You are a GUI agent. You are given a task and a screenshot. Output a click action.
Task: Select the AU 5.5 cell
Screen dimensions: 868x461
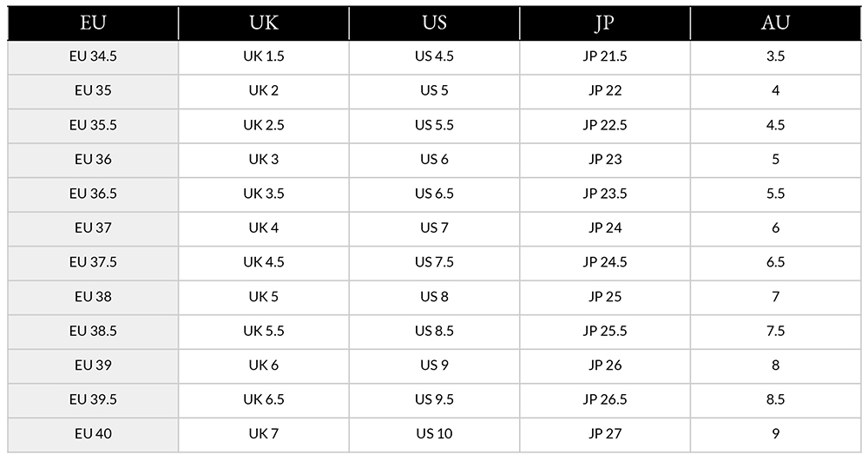click(775, 194)
